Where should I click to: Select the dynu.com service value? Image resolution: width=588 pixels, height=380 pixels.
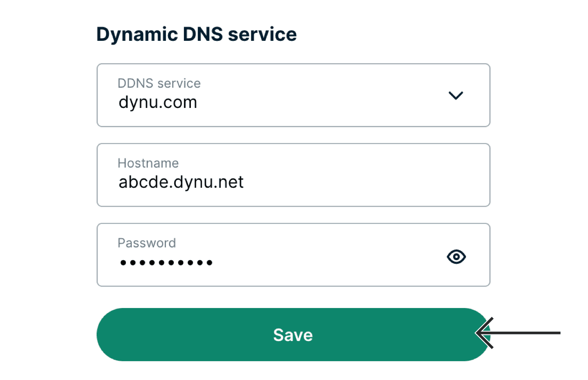coord(158,103)
